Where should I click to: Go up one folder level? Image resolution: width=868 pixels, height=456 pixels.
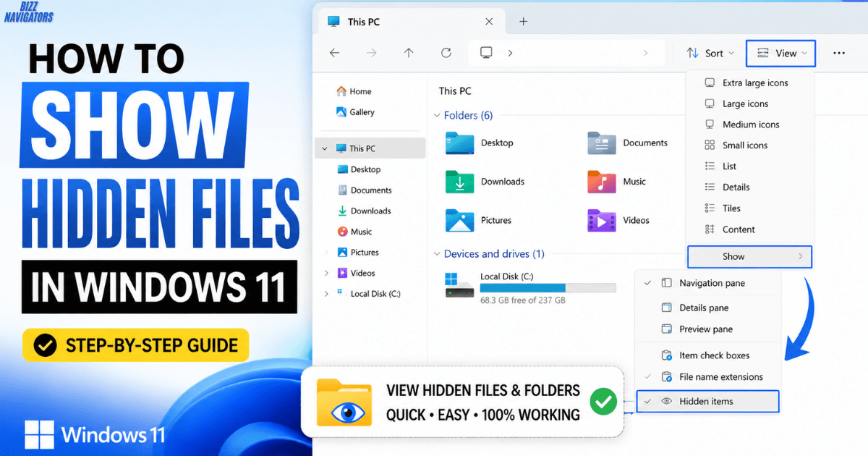coord(409,53)
